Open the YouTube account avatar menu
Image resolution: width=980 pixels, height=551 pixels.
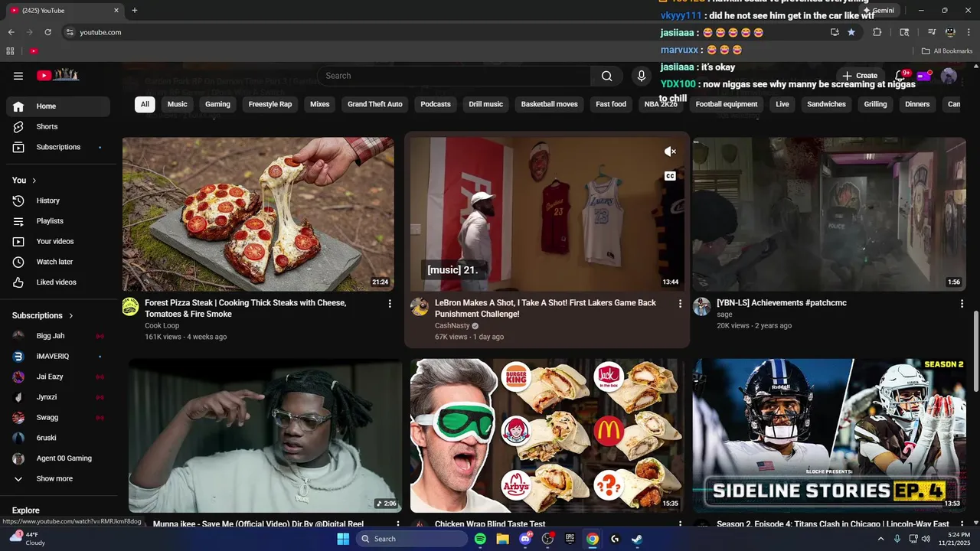coord(949,76)
